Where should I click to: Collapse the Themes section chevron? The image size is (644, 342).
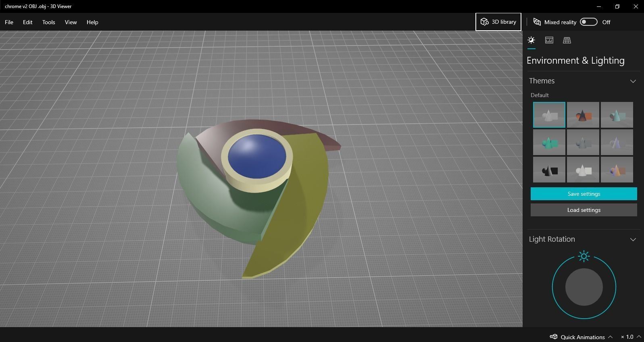(633, 81)
